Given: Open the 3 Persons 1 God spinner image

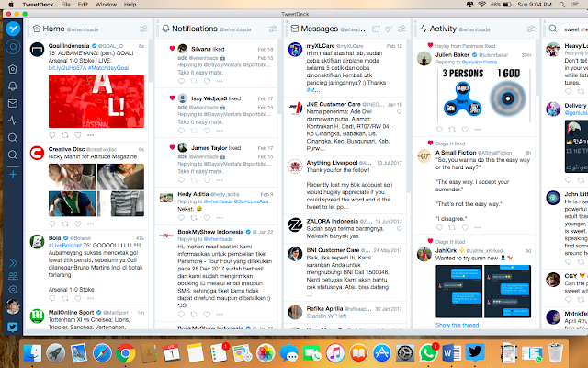Looking at the screenshot, I should coord(484,95).
